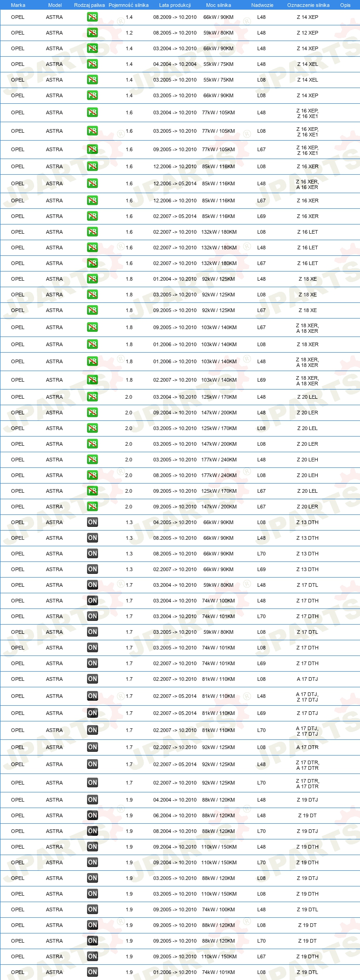The height and width of the screenshot is (980, 360).
Task: Click petrol icon in Z 16 LET L67 row
Action: click(93, 263)
